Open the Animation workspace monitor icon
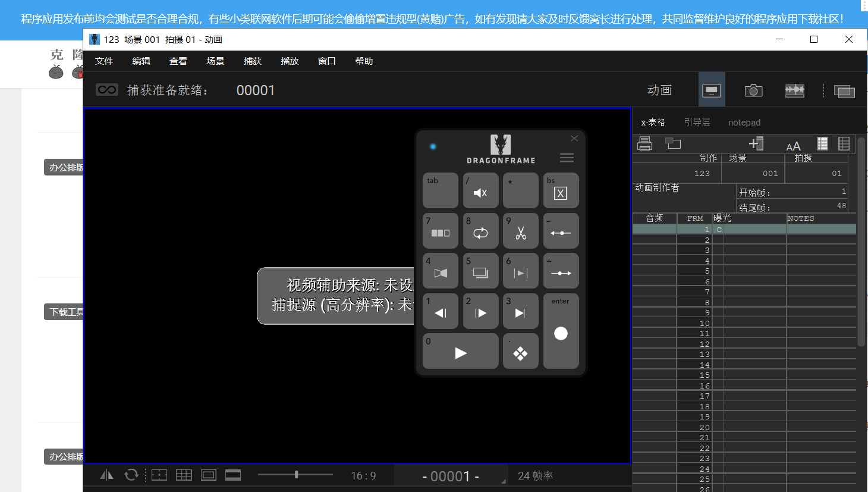The image size is (868, 492). [712, 90]
